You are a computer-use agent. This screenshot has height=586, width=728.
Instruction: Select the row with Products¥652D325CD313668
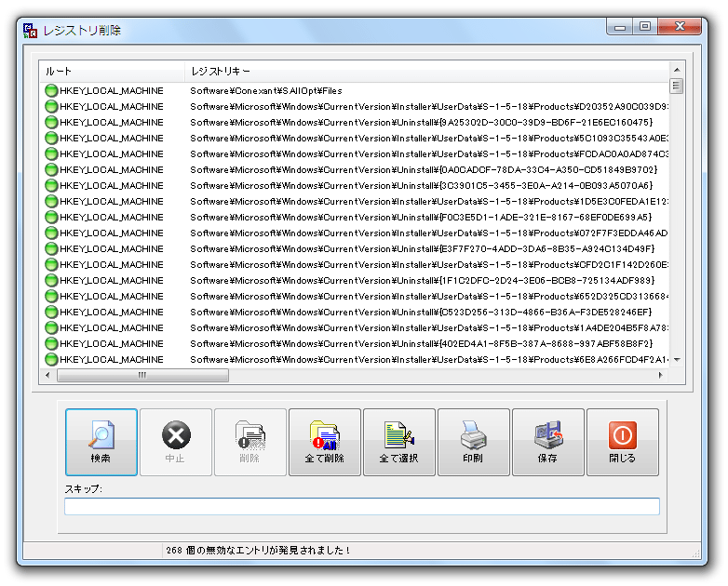click(354, 296)
